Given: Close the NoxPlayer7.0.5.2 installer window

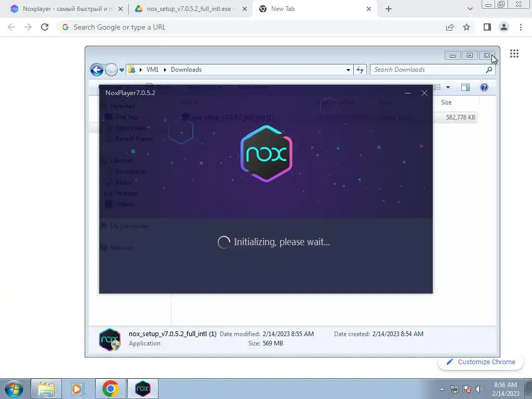Looking at the screenshot, I should point(424,93).
